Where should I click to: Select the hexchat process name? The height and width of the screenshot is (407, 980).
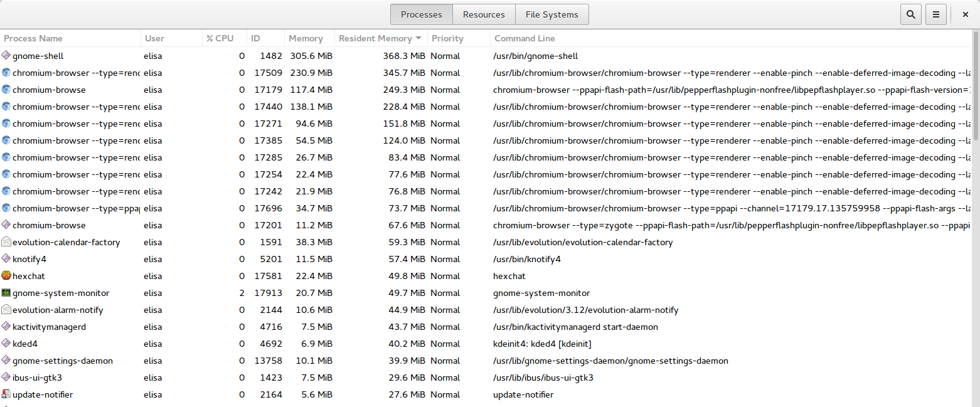pyautogui.click(x=29, y=276)
